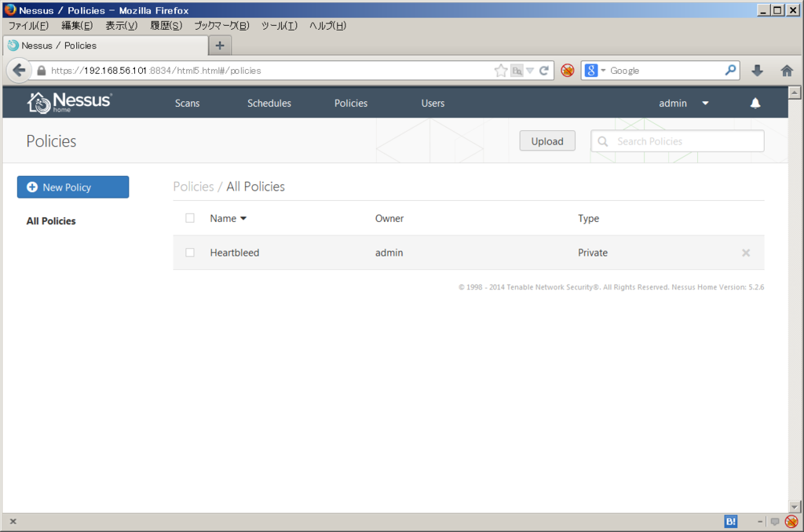
Task: Open the ブックマーク(B) menu
Action: click(221, 26)
